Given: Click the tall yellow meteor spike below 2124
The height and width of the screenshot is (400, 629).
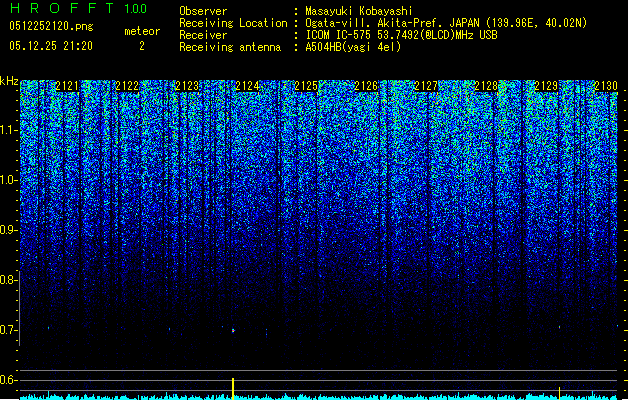Looking at the screenshot, I should coord(233,388).
